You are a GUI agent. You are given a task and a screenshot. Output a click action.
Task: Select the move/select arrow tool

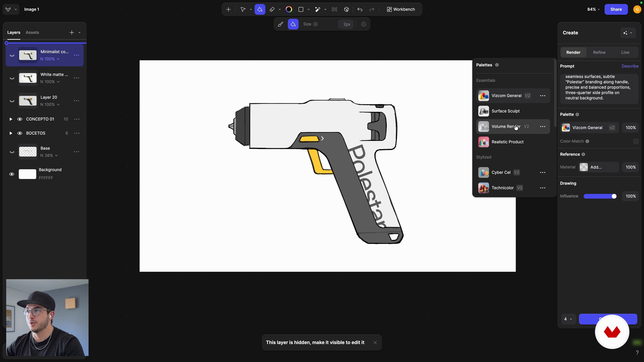pos(243,10)
